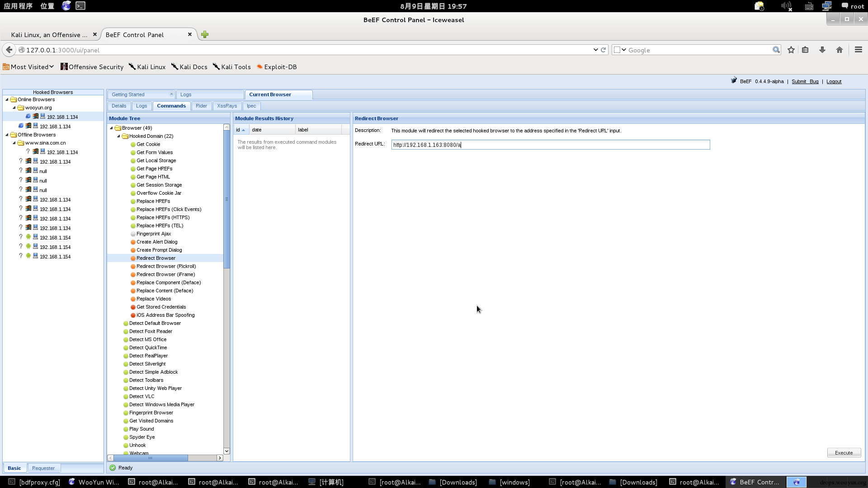The width and height of the screenshot is (868, 488).
Task: Click the Google search input field
Action: (699, 50)
